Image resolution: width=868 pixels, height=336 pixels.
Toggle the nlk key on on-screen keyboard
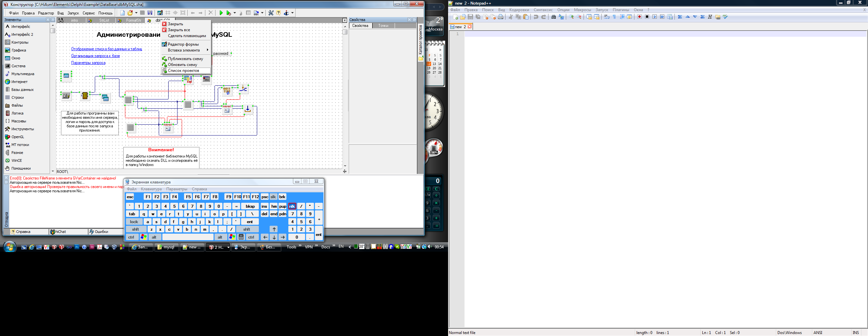tap(292, 206)
